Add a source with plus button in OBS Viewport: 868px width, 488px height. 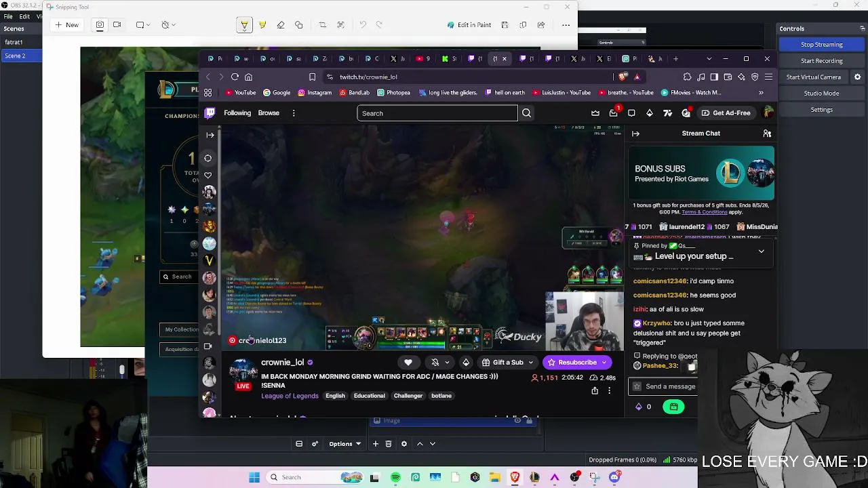pyautogui.click(x=375, y=444)
